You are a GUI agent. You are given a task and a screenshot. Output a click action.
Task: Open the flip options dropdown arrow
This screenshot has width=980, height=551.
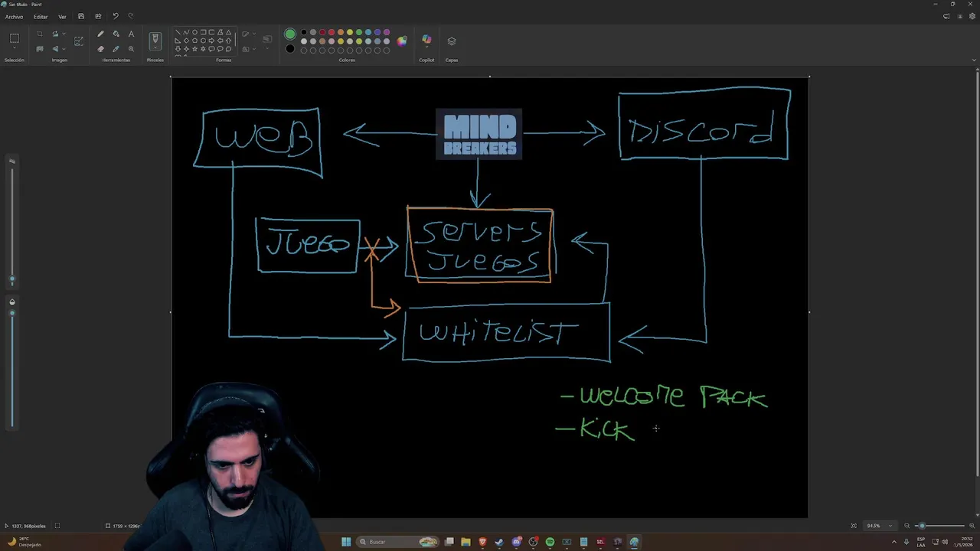tap(64, 49)
